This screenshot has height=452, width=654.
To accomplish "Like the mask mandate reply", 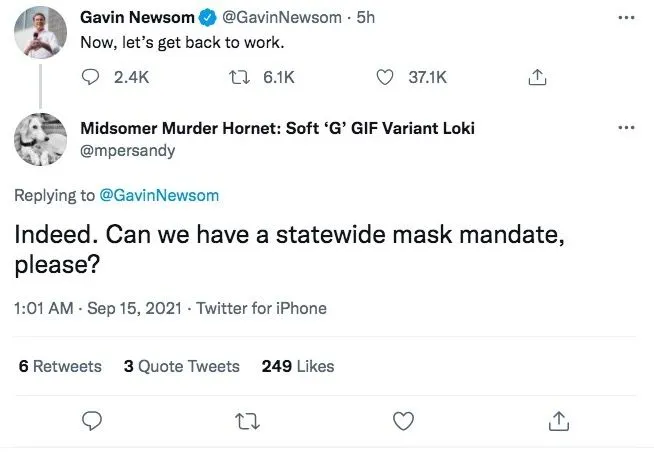I will [x=403, y=421].
